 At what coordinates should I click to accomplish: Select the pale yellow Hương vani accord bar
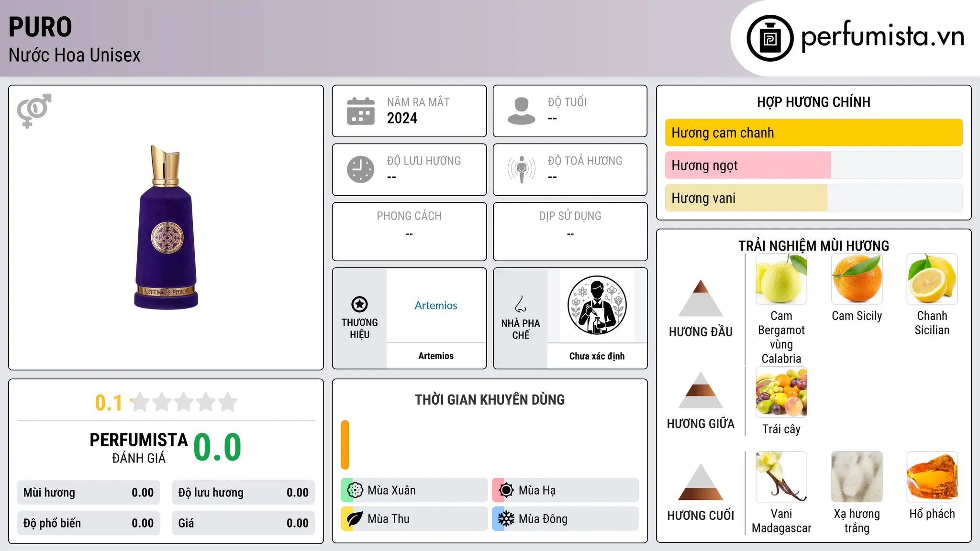pyautogui.click(x=746, y=198)
